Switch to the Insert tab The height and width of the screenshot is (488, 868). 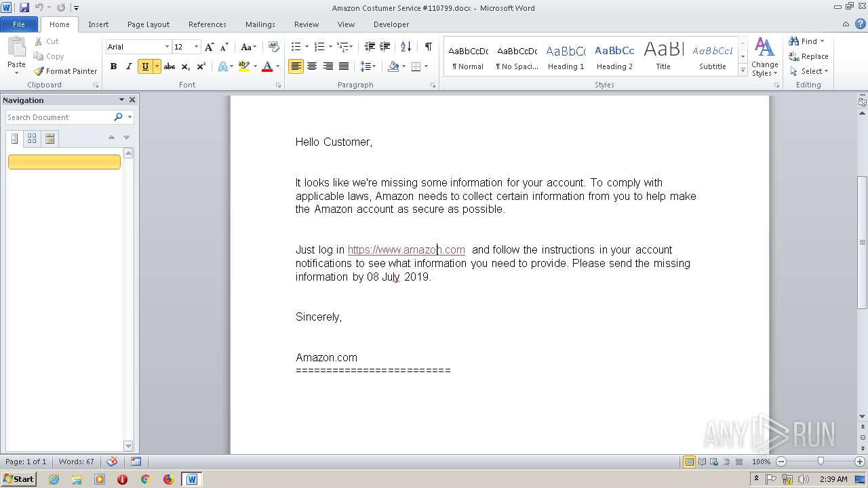click(98, 24)
